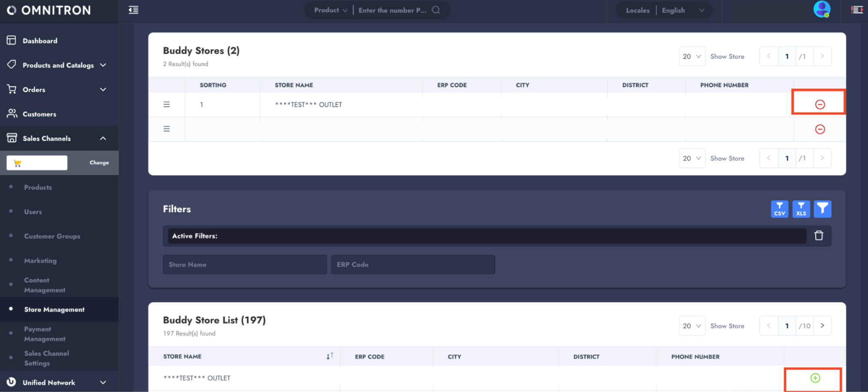Screen dimensions: 868x392
Task: Sort Buddy Store List by store name
Action: click(330, 356)
